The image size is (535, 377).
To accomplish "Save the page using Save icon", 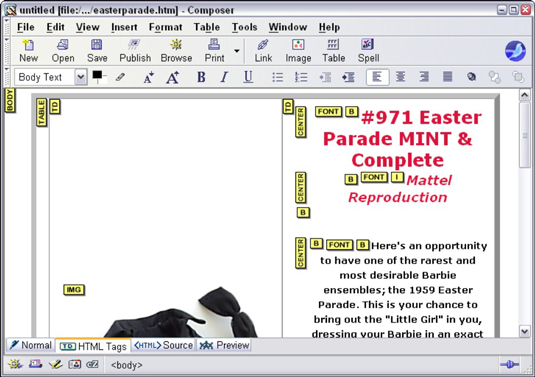I will pos(97,50).
